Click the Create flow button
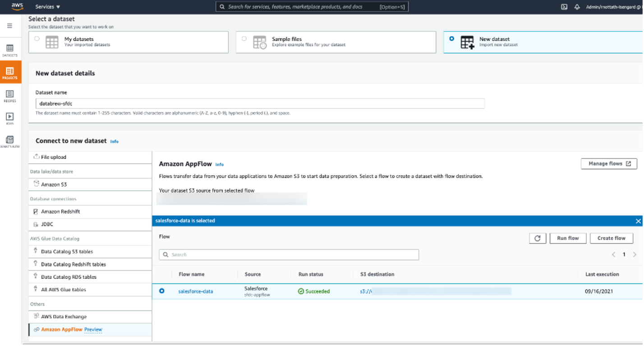Screen dimensions: 644x346 click(612, 238)
